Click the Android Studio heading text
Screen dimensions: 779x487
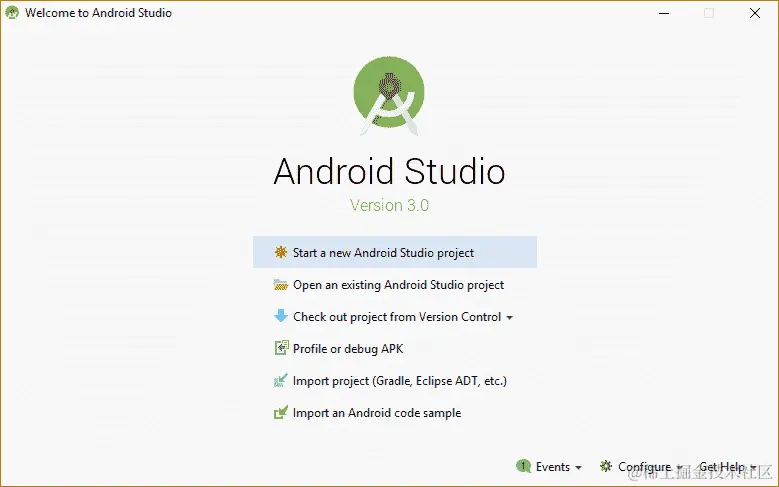(390, 171)
